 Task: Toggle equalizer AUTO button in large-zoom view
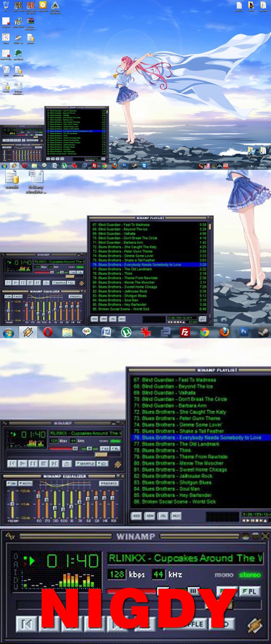pyautogui.click(x=25, y=483)
